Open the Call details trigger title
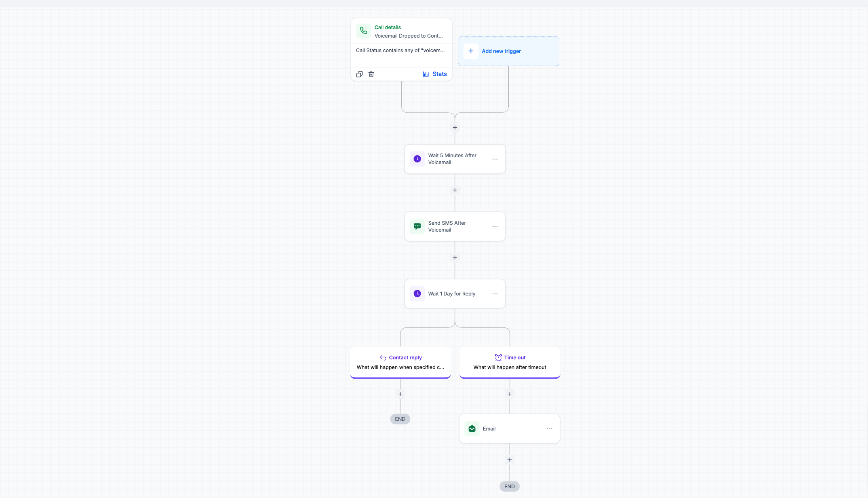 (388, 27)
